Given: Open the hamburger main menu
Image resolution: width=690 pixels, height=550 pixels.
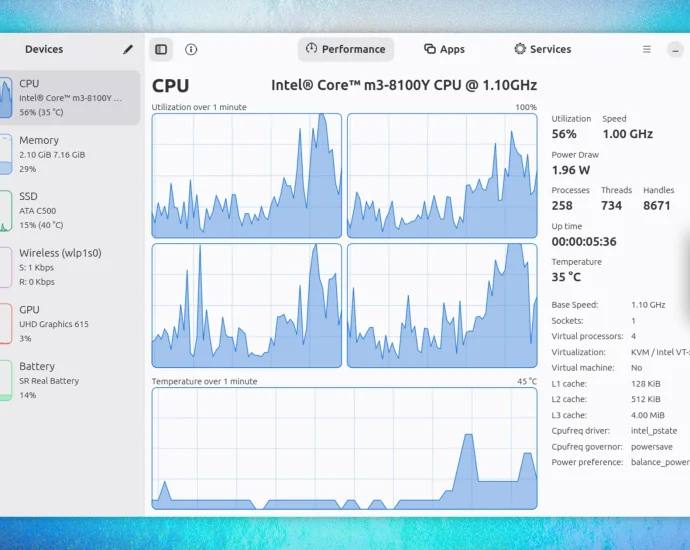Looking at the screenshot, I should (x=646, y=49).
